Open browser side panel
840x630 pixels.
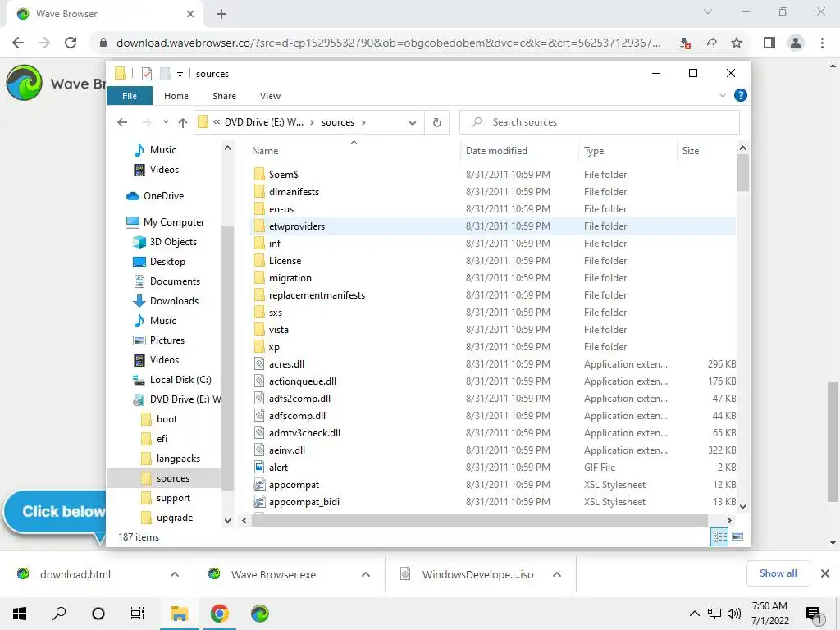click(x=769, y=43)
